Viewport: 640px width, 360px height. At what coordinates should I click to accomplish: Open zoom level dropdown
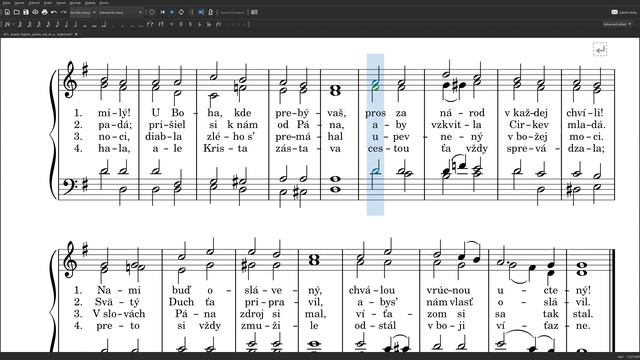(82, 12)
